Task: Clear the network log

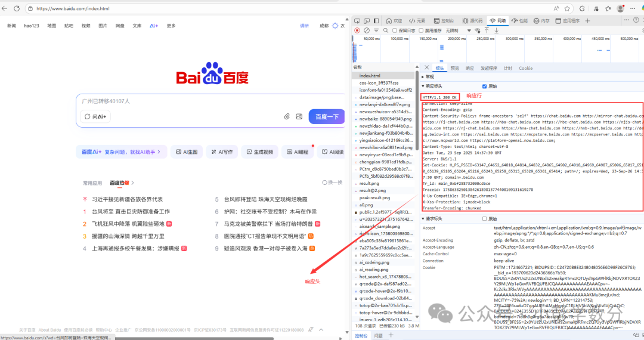Action: coord(366,30)
